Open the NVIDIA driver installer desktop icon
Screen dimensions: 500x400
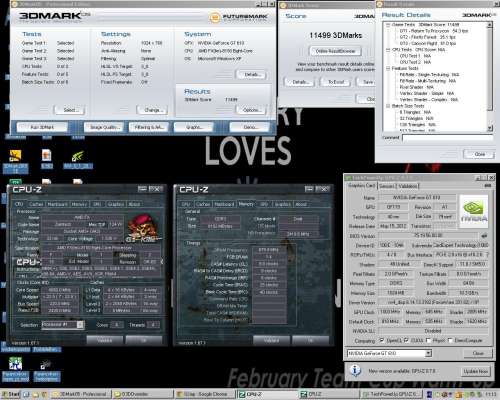(77, 156)
